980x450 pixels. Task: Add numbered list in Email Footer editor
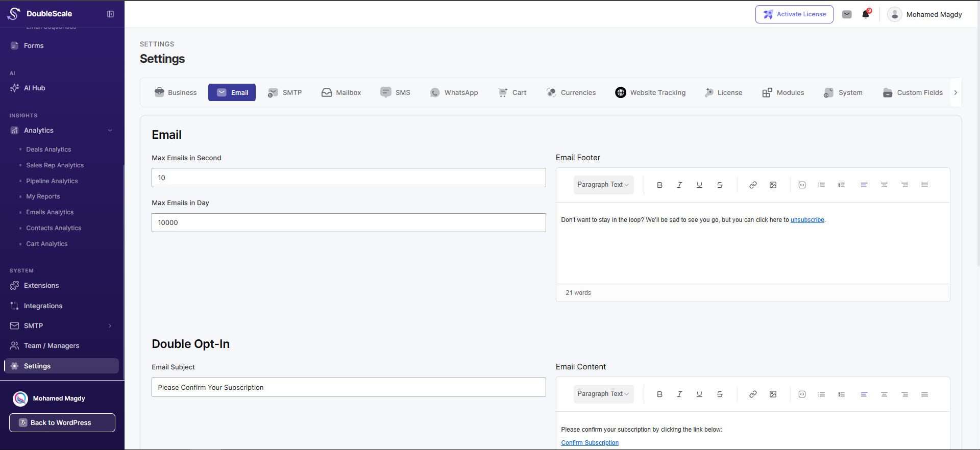(x=842, y=185)
